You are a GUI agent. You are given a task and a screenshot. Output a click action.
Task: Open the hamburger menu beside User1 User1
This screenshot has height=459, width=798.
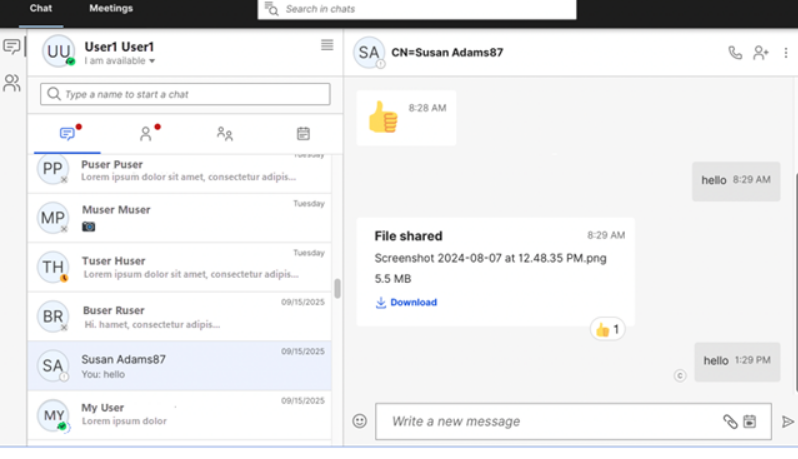[327, 45]
